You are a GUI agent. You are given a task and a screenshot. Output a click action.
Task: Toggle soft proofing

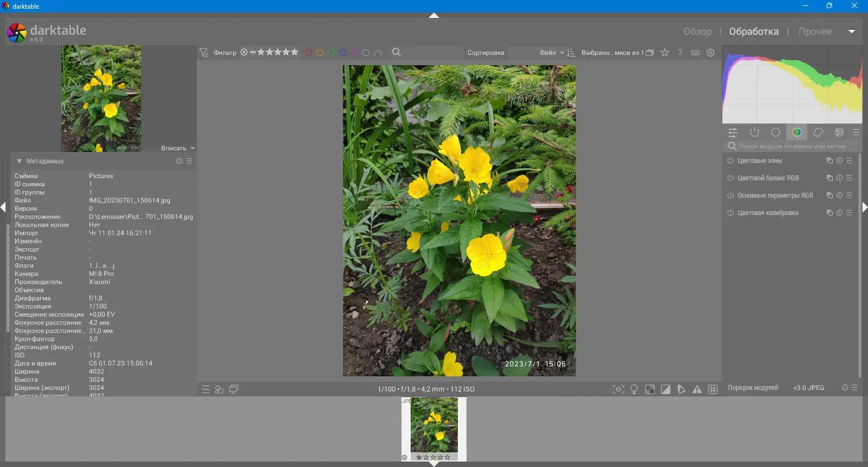[x=681, y=389]
